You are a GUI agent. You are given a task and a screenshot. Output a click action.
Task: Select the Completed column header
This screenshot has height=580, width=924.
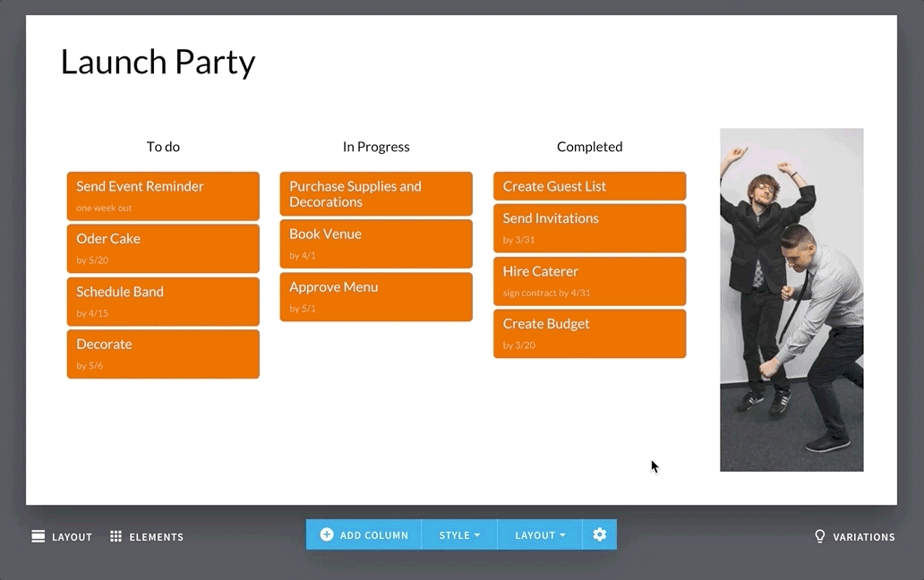589,147
